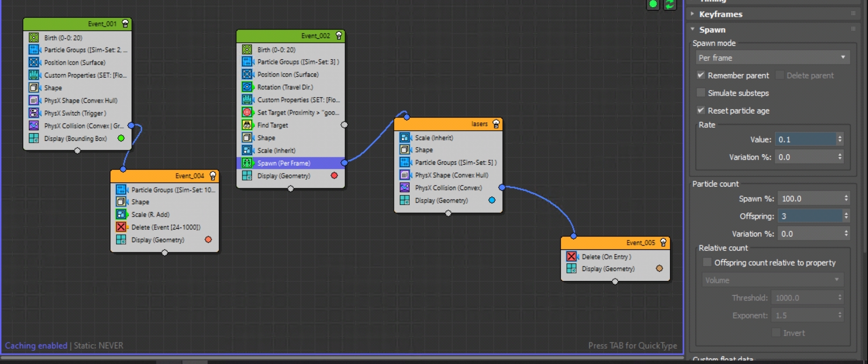Enable Offspring count relative to property
The height and width of the screenshot is (364, 868).
[x=707, y=262]
